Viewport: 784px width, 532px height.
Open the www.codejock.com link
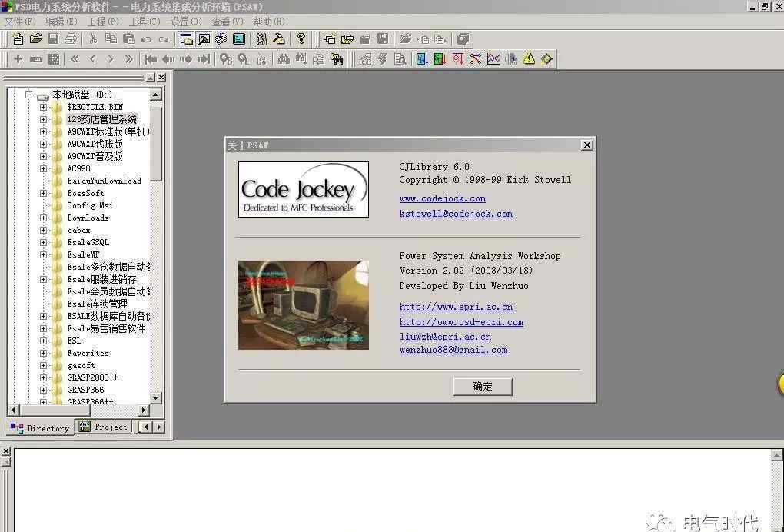click(x=443, y=198)
